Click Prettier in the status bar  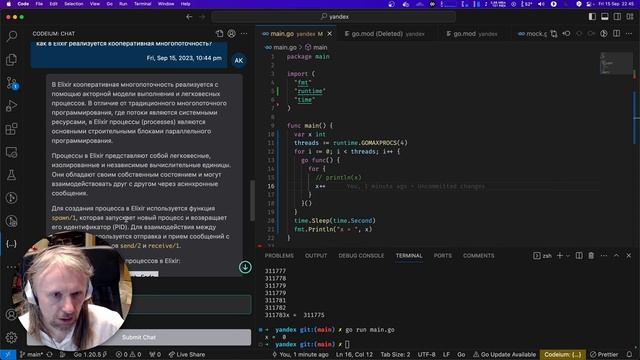click(604, 354)
